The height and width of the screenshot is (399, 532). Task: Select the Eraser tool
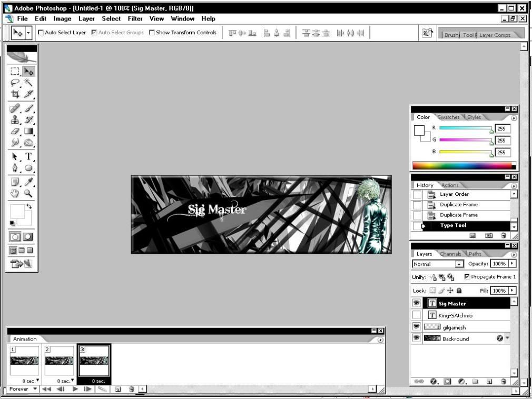click(15, 131)
